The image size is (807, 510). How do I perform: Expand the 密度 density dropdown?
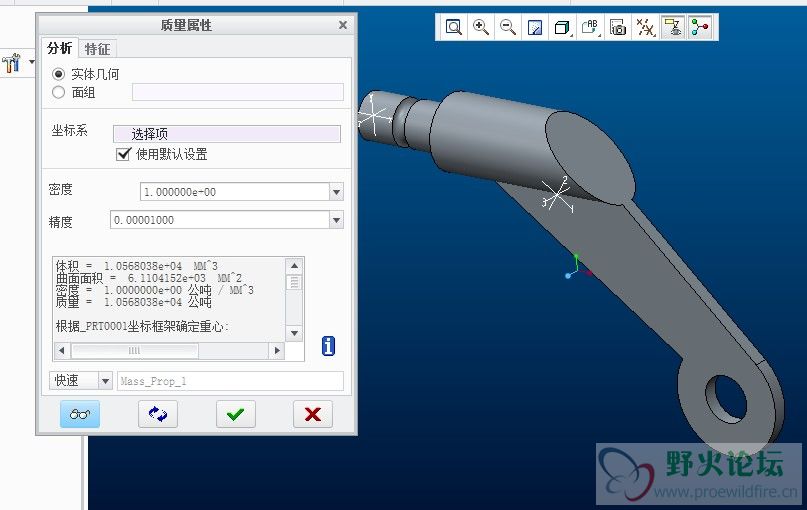(x=336, y=192)
